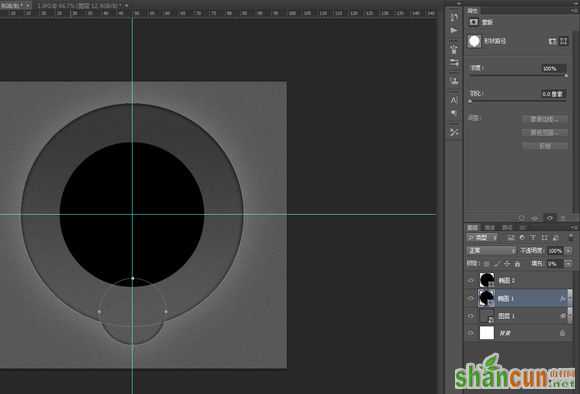Click the mask feather slider track
The image size is (580, 394).
(x=518, y=101)
